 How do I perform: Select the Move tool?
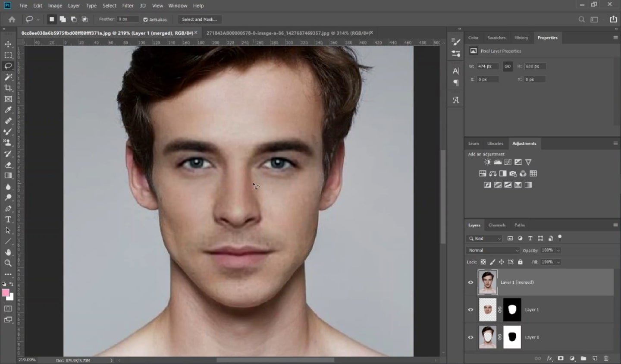pos(8,44)
